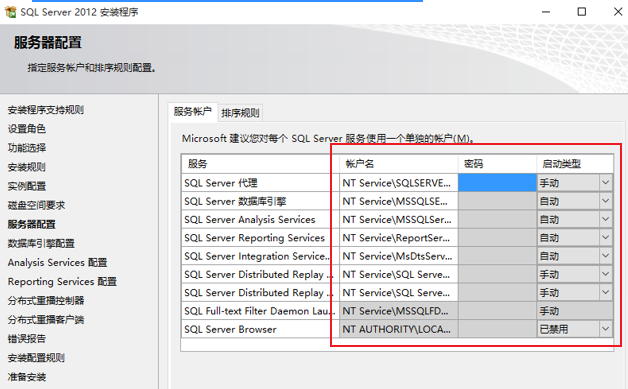Select SQL Server Reporting Services service cell
This screenshot has width=628, height=389.
(260, 238)
